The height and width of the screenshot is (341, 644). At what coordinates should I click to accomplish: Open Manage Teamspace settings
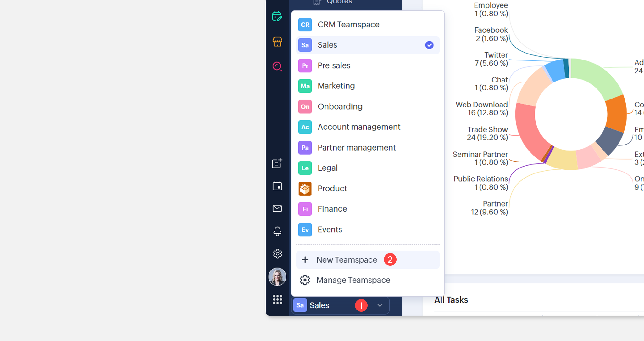pos(353,280)
